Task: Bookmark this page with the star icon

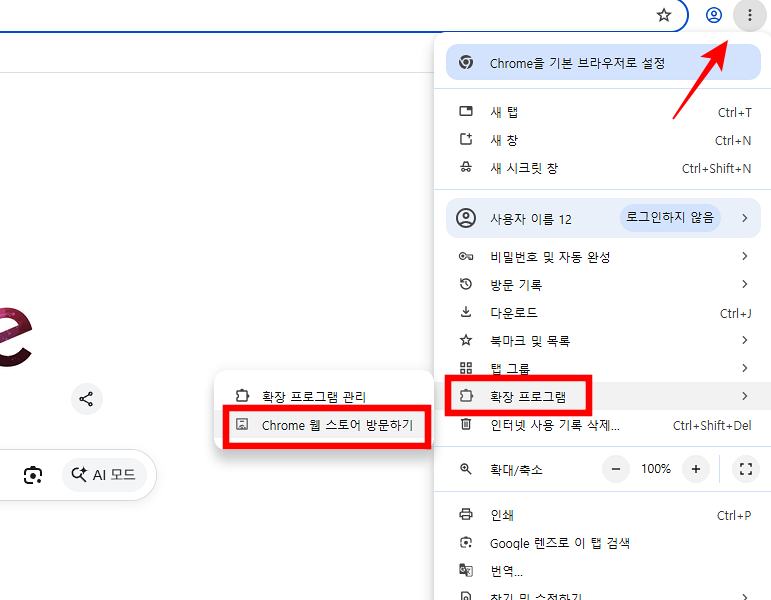Action: (664, 15)
